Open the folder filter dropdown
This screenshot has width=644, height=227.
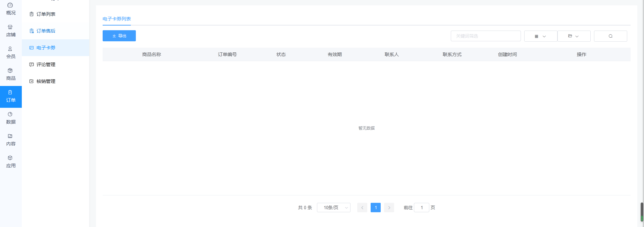click(x=574, y=36)
